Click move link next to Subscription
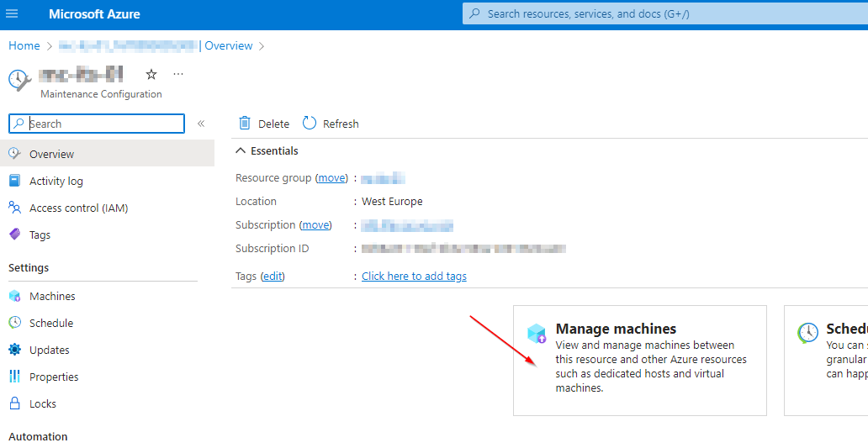 click(x=315, y=225)
